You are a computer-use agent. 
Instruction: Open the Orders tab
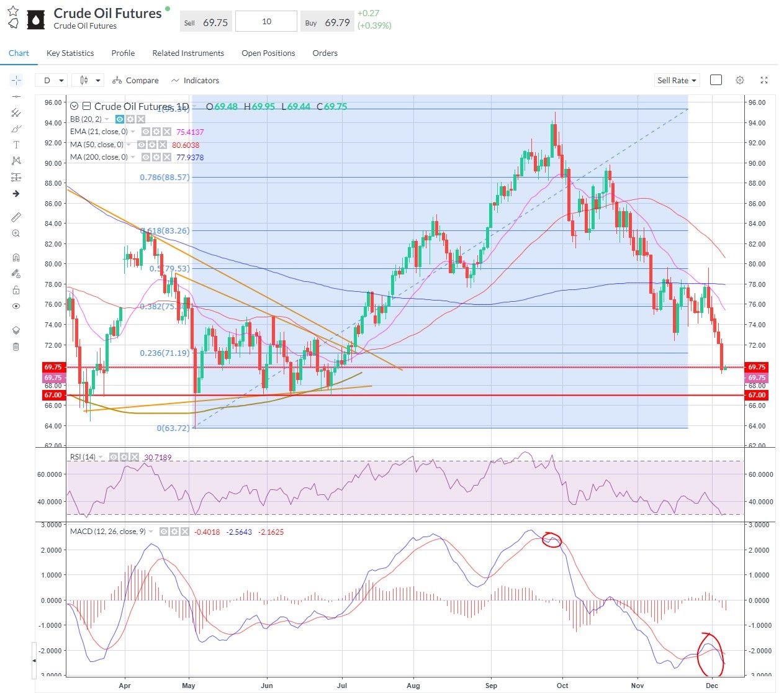(x=325, y=53)
